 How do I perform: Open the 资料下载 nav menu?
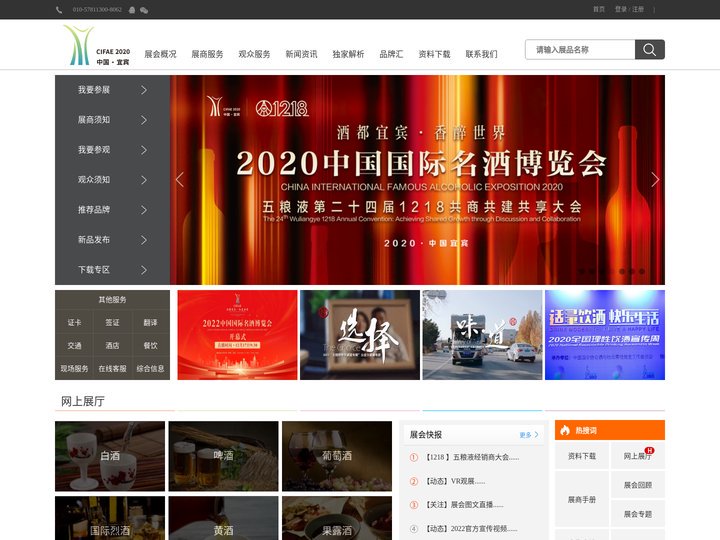point(434,54)
